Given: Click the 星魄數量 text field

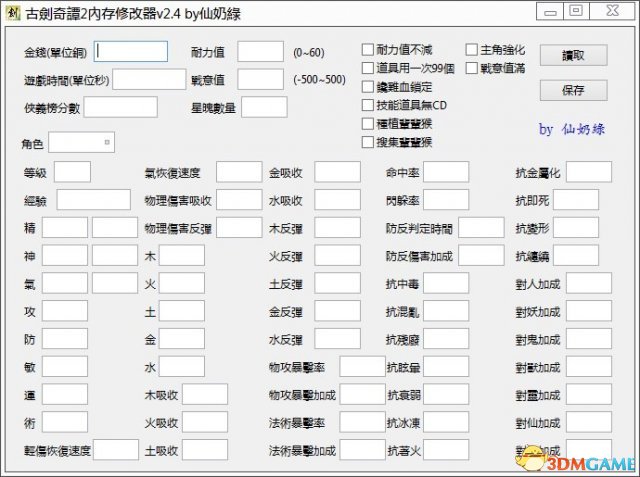Looking at the screenshot, I should [x=264, y=106].
